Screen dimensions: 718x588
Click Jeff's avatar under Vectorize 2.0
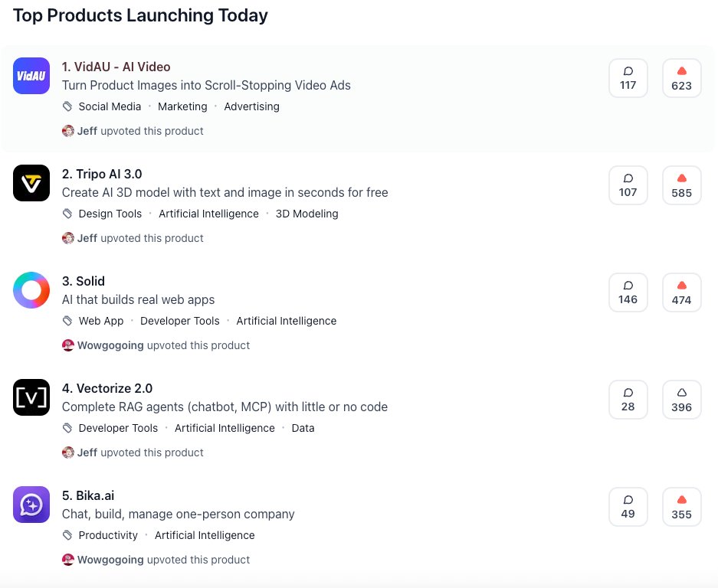(67, 452)
